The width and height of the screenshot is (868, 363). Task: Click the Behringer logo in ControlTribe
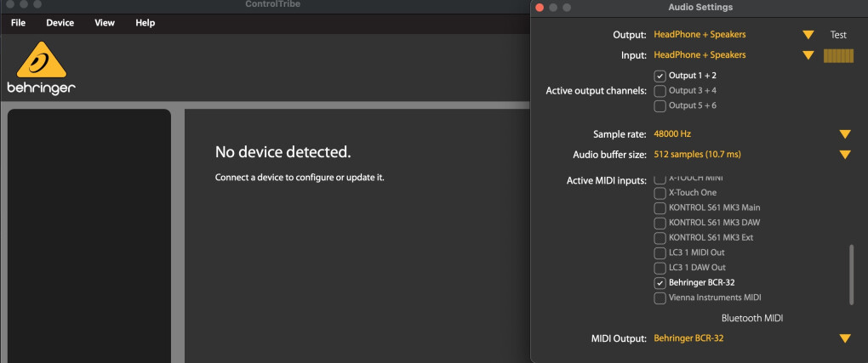pyautogui.click(x=42, y=67)
